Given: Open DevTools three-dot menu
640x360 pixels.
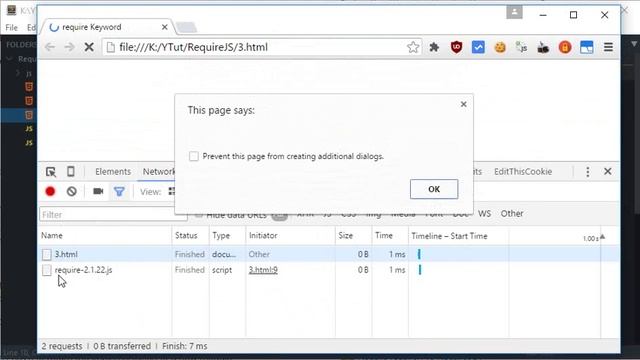Looking at the screenshot, I should coord(588,171).
